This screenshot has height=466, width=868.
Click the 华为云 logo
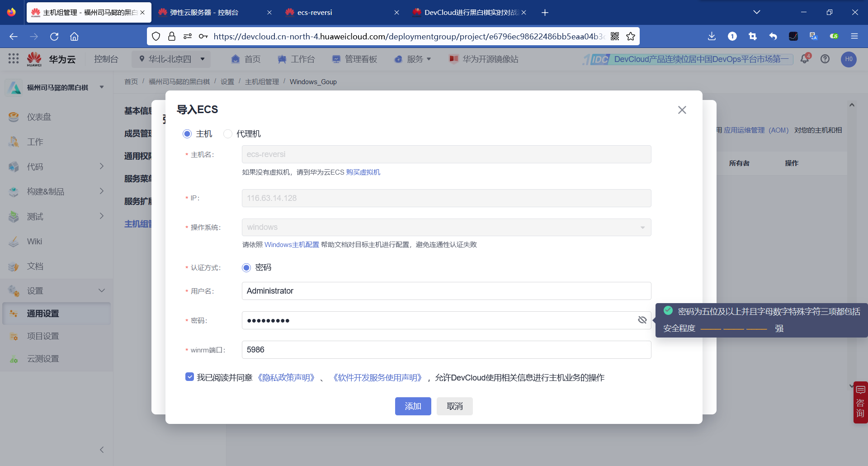pyautogui.click(x=51, y=59)
